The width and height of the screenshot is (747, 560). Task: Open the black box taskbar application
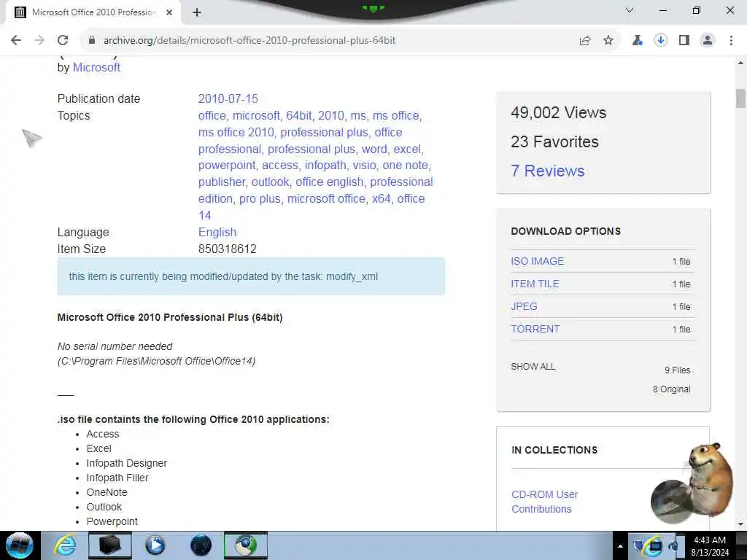[109, 545]
